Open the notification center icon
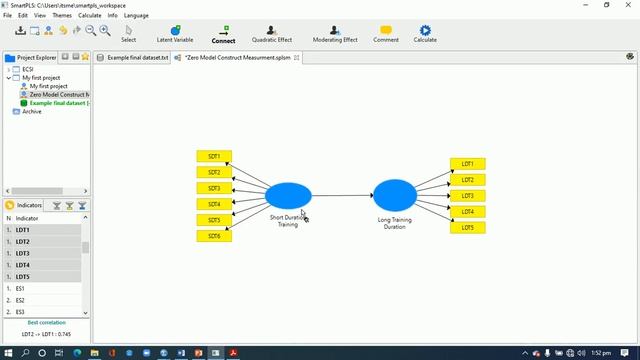The image size is (640, 360). pyautogui.click(x=624, y=353)
